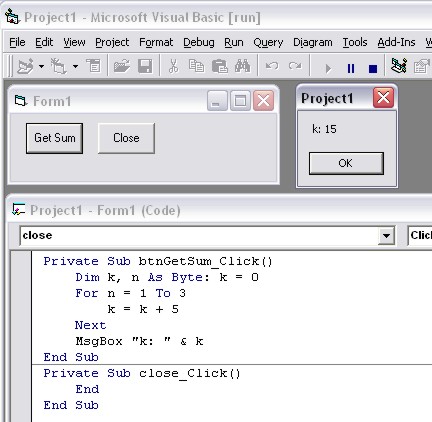Click the Get Sum button
The height and width of the screenshot is (422, 432).
55,138
